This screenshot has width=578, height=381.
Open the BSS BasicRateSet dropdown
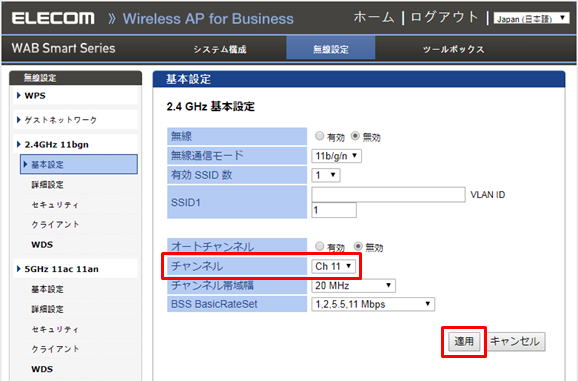tap(373, 304)
